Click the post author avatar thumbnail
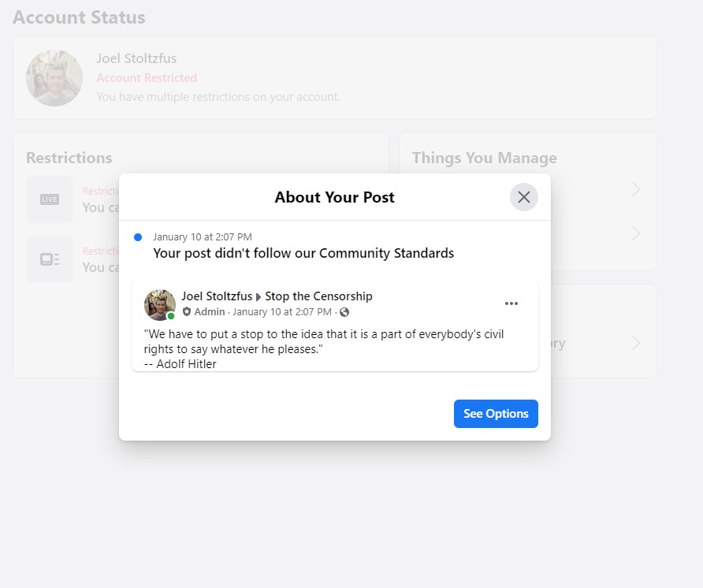Image resolution: width=703 pixels, height=588 pixels. pyautogui.click(x=159, y=304)
